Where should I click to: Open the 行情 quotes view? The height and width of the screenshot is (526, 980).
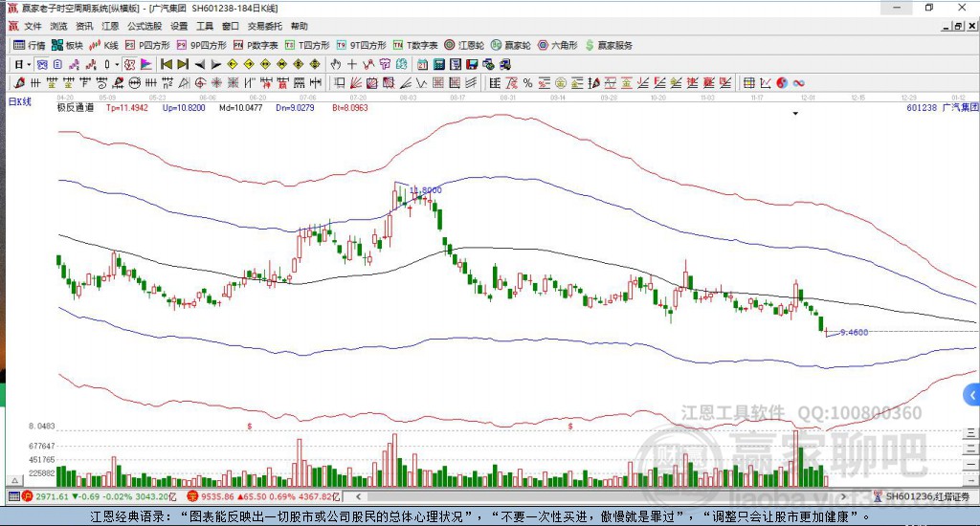[30, 45]
